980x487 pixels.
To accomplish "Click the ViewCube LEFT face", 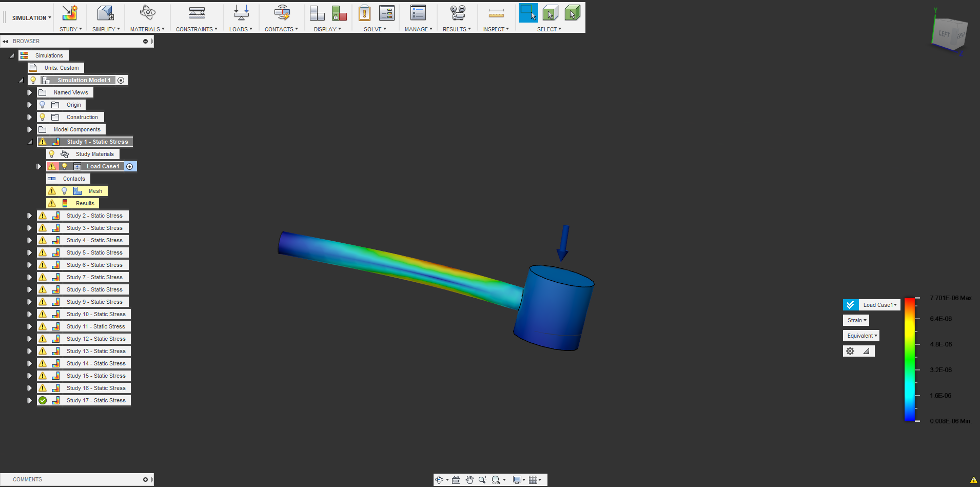I will pyautogui.click(x=944, y=34).
